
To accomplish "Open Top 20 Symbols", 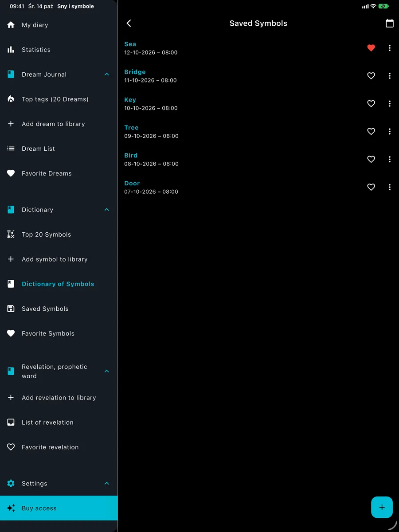I will point(59,235).
